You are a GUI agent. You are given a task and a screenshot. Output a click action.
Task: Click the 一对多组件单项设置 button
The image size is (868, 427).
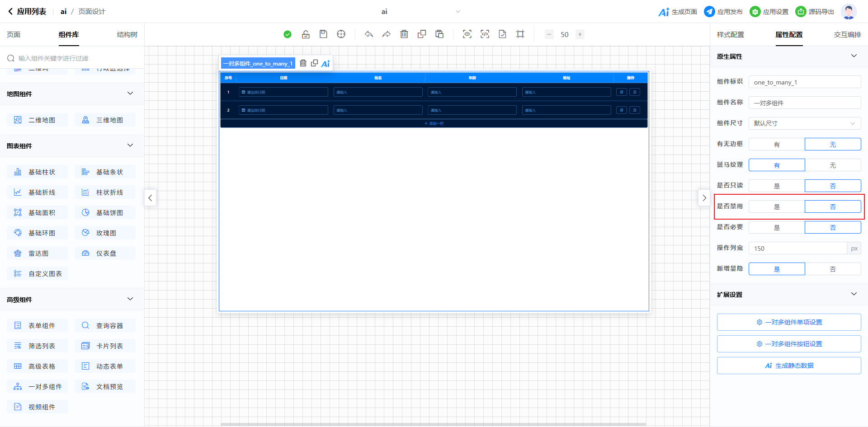coord(789,322)
